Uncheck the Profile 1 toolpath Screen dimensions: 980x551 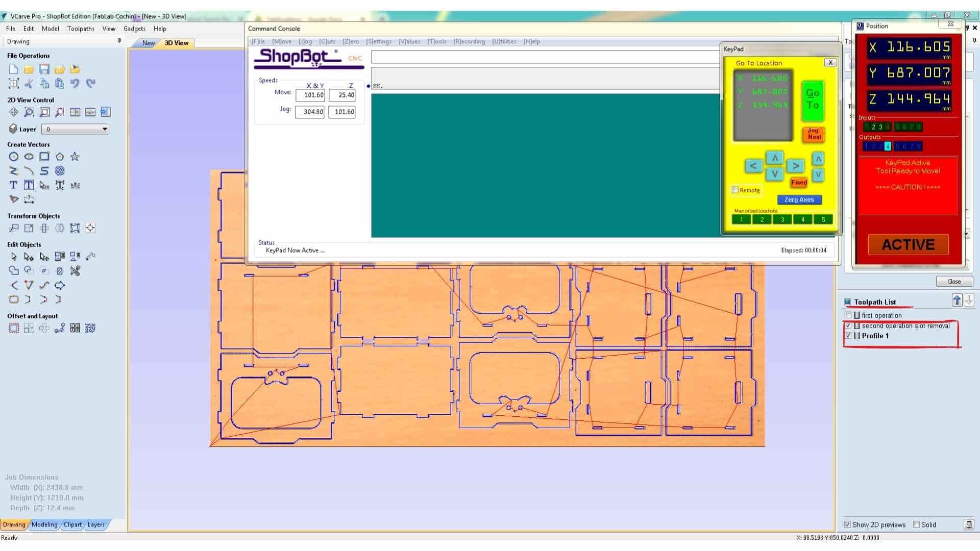(x=848, y=336)
